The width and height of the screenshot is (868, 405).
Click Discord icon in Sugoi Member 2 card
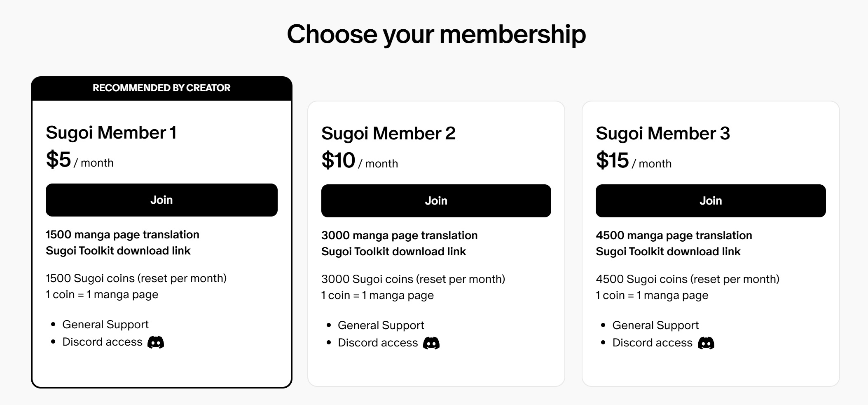(x=431, y=343)
